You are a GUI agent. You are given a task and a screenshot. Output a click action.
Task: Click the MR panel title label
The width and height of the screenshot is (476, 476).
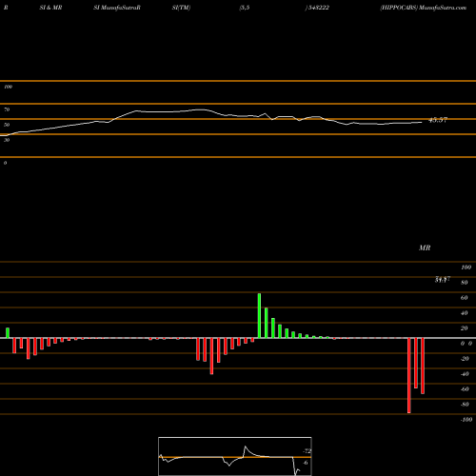tap(425, 248)
